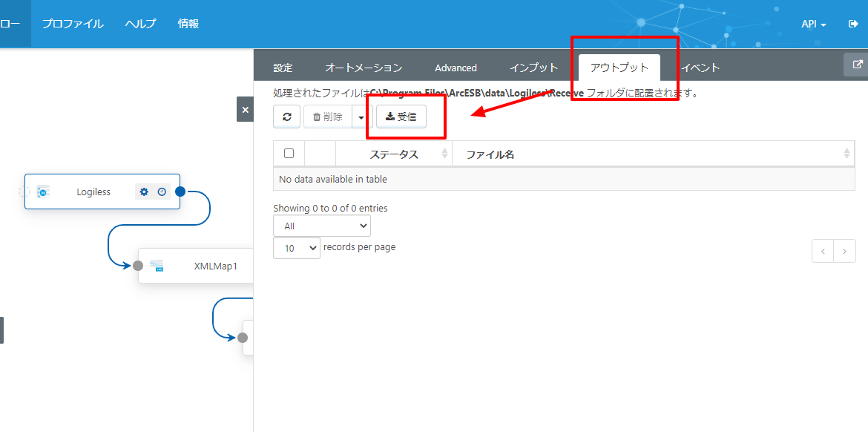The width and height of the screenshot is (868, 432).
Task: Select the Logiless connector node
Action: (102, 192)
